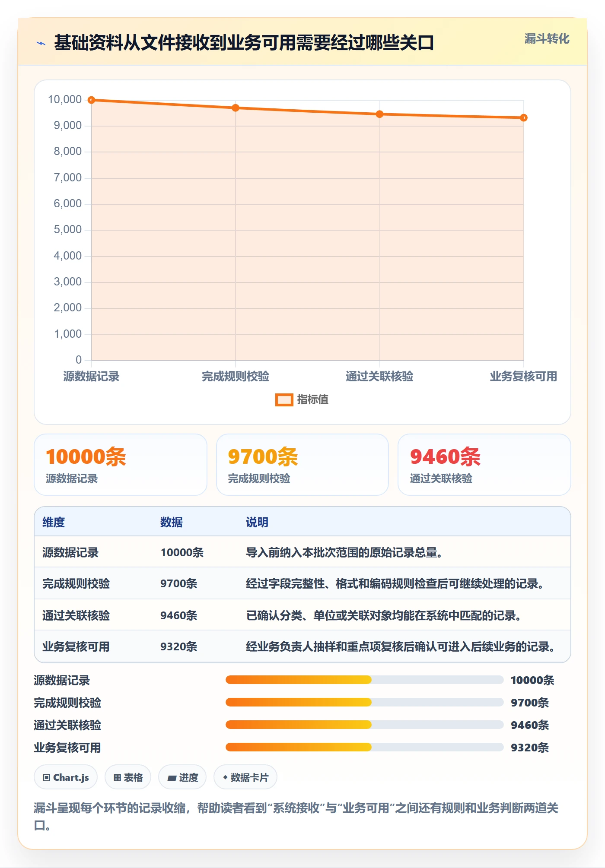Select the 数据卡片 tag

[x=245, y=777]
